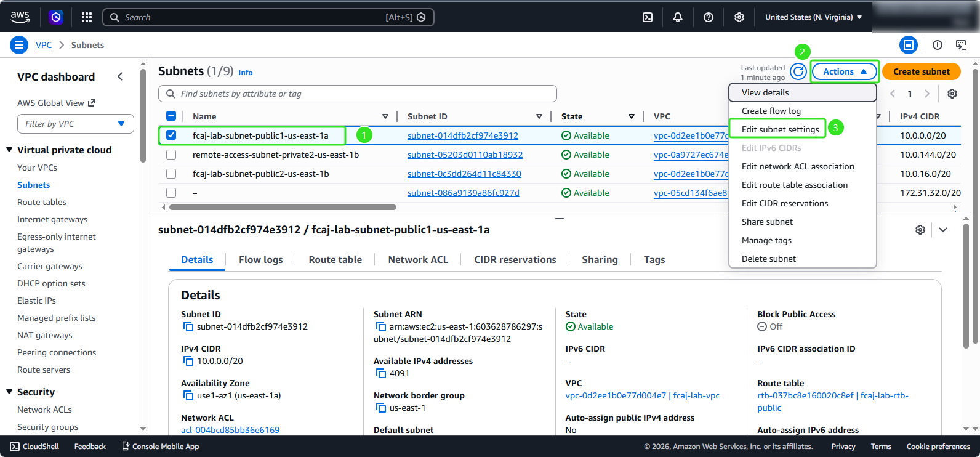Open the purple console app icon

56,17
